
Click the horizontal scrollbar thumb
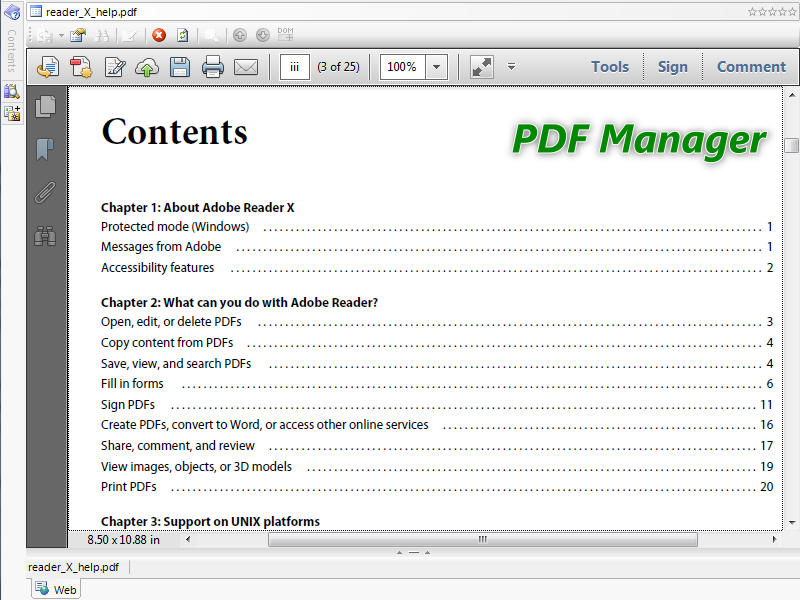[483, 539]
